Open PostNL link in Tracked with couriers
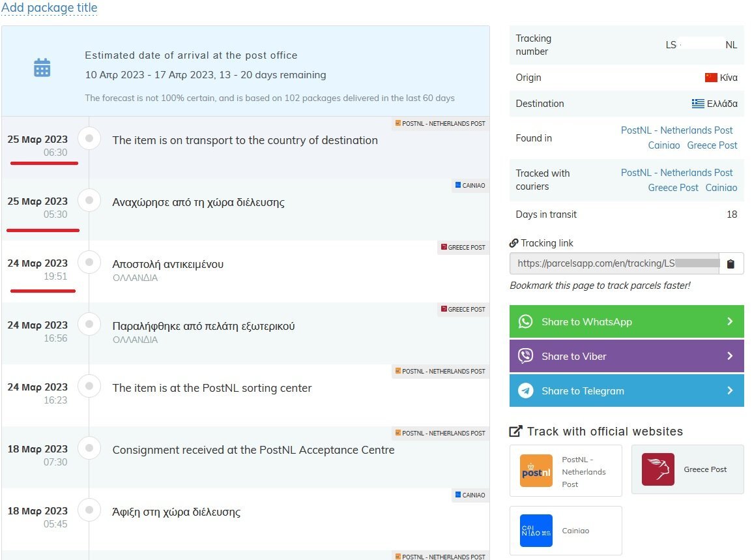This screenshot has width=752, height=560. click(676, 173)
